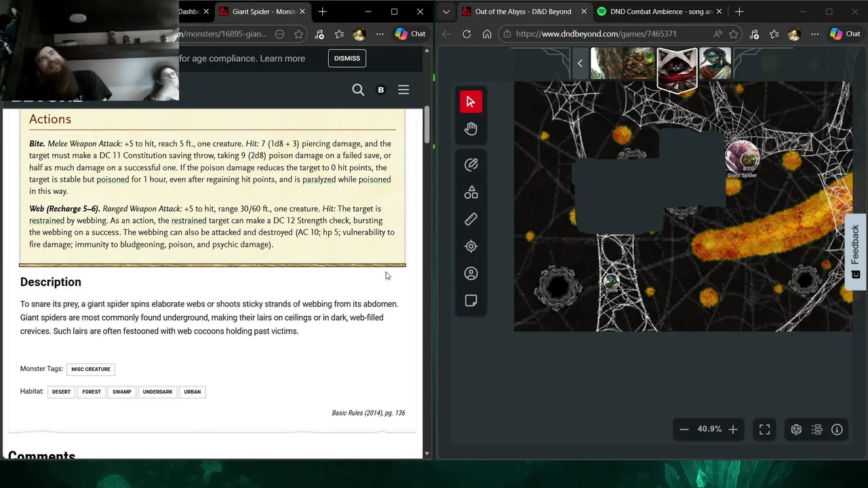Open new tab in Out of the Abyss window
Viewport: 868px width, 488px height.
tap(739, 12)
